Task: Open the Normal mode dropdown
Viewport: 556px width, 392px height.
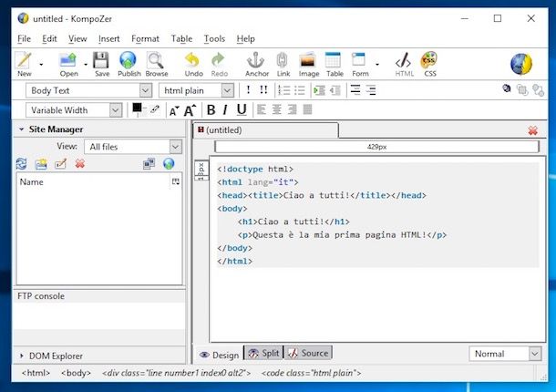Action: pos(505,354)
